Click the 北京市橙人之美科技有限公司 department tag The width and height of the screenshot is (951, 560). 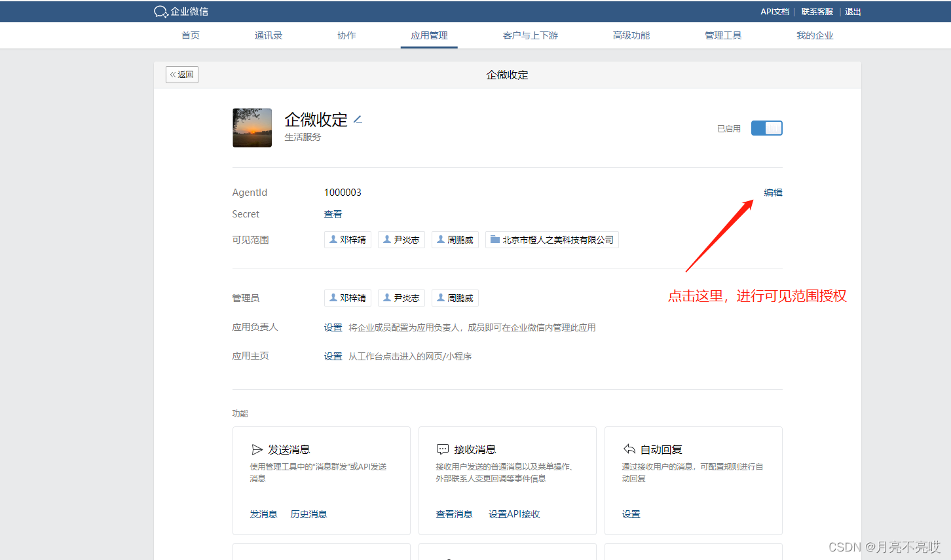tap(552, 240)
